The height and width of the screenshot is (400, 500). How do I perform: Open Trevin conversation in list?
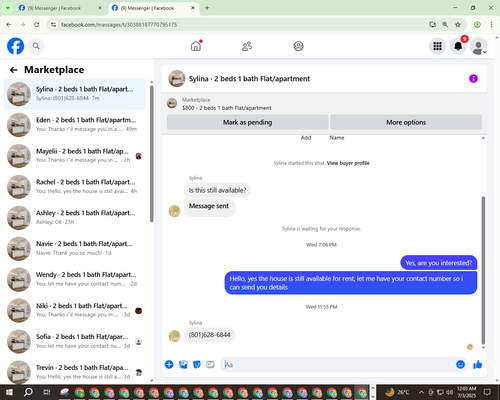(74, 372)
